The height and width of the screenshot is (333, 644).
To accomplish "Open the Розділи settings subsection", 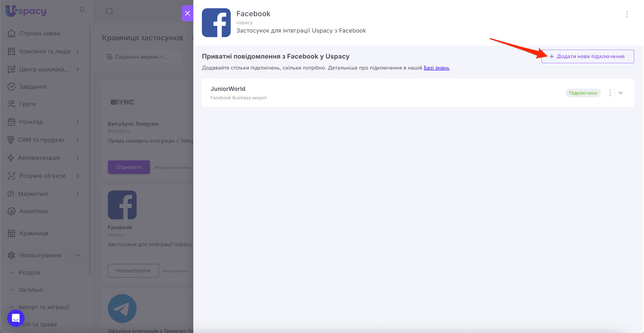I will tap(30, 272).
